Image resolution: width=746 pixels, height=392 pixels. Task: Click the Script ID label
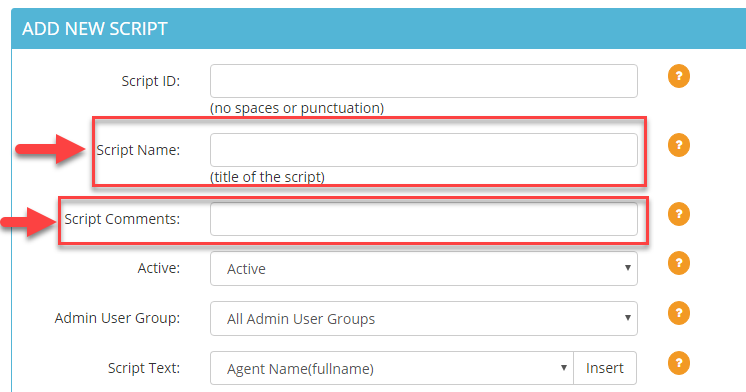tap(150, 81)
